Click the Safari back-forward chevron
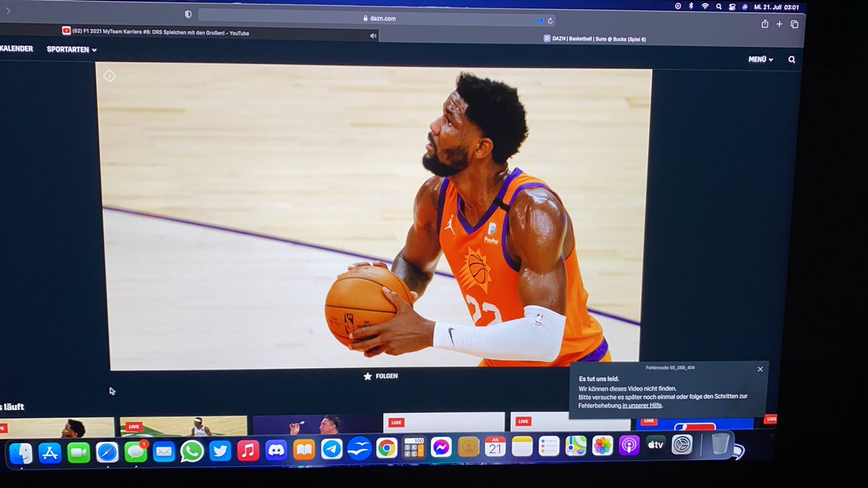The image size is (868, 488). [x=8, y=11]
